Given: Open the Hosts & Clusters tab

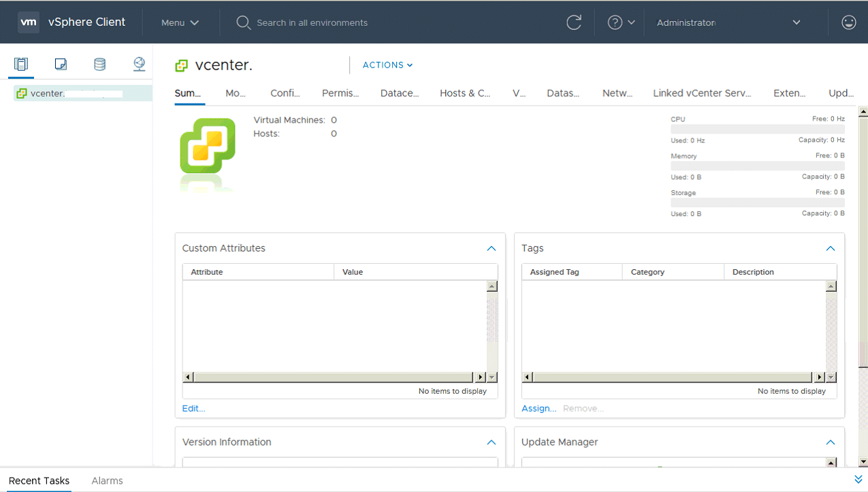Looking at the screenshot, I should pos(465,93).
